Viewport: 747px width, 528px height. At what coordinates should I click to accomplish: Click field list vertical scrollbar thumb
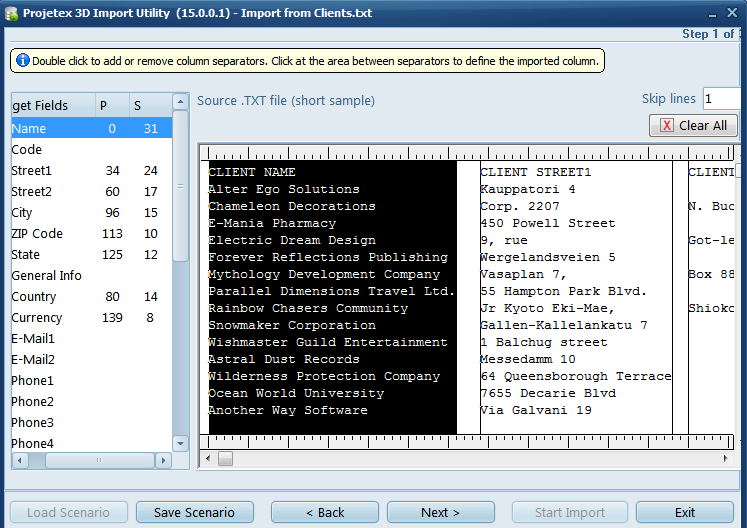coord(181,186)
